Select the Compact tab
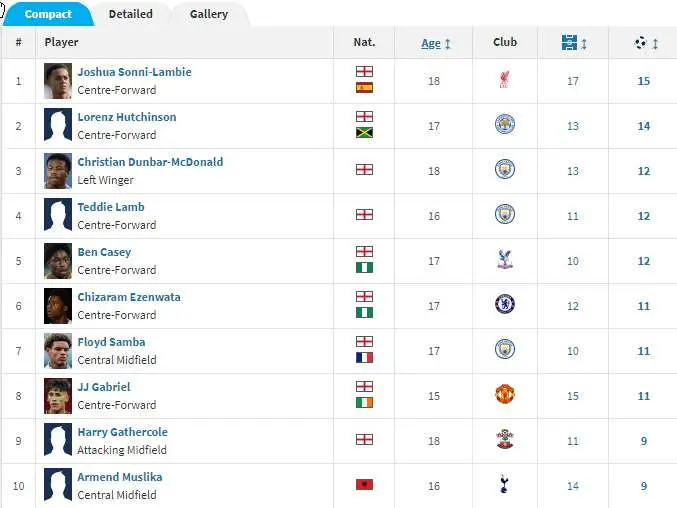This screenshot has width=677, height=508. pyautogui.click(x=48, y=14)
